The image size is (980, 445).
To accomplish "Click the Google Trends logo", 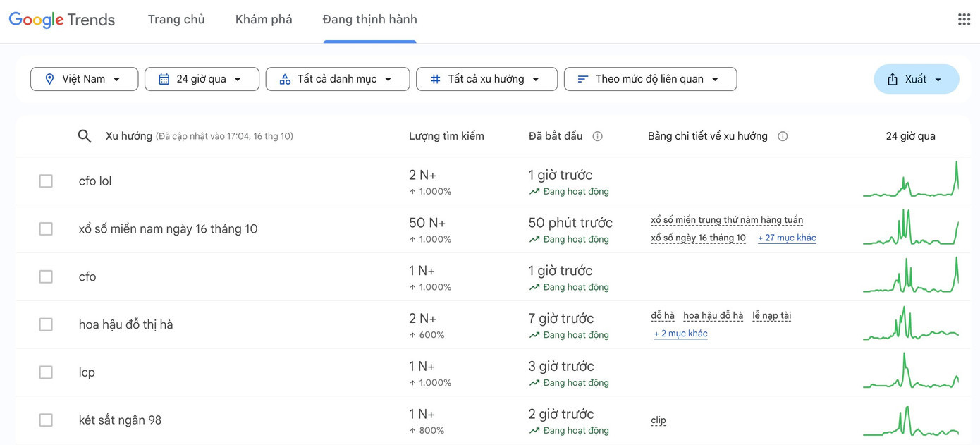I will [x=62, y=20].
